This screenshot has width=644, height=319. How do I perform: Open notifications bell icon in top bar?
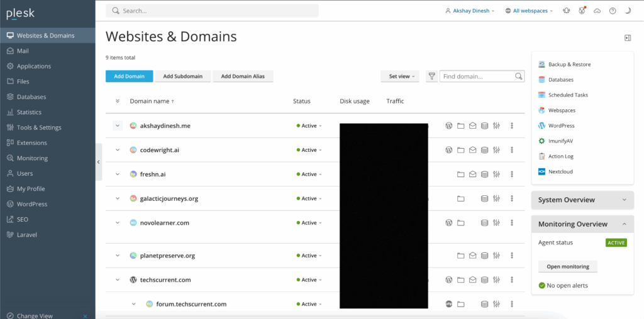[x=567, y=11]
